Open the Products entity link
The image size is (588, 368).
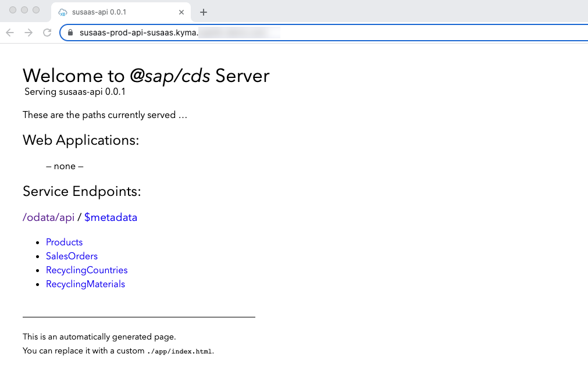pyautogui.click(x=64, y=242)
